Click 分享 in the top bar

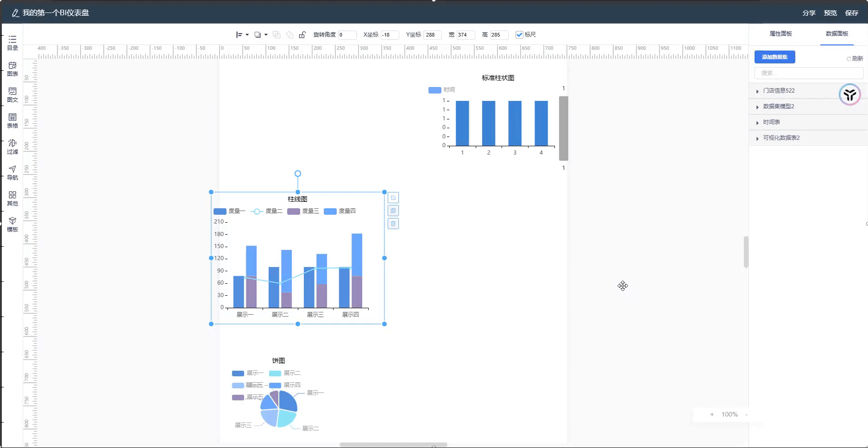pyautogui.click(x=809, y=13)
